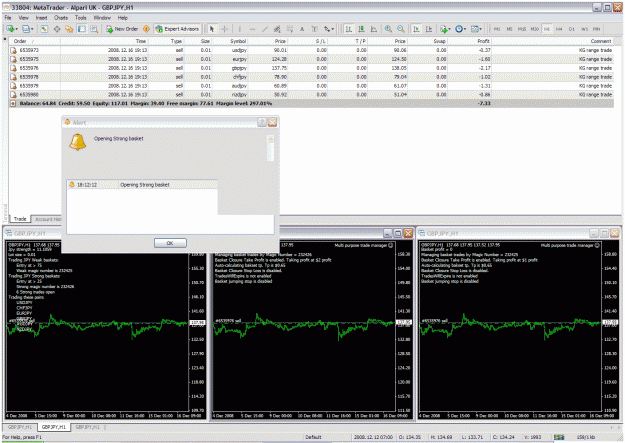The width and height of the screenshot is (625, 443).
Task: Open the chart Templates dropdown
Action: [476, 29]
